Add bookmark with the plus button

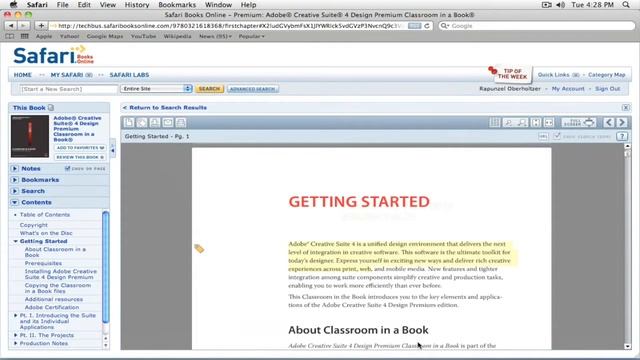(41, 26)
